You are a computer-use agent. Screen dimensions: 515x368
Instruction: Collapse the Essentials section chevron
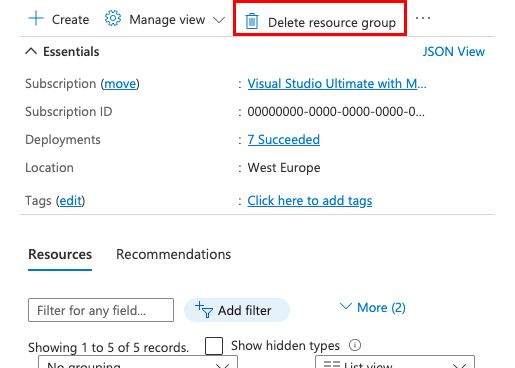(31, 51)
